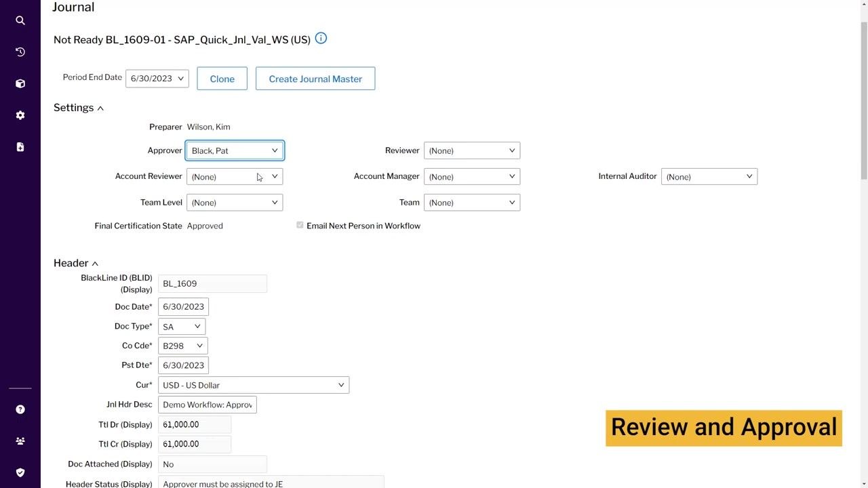868x488 pixels.
Task: Open the help question mark icon
Action: (x=20, y=409)
